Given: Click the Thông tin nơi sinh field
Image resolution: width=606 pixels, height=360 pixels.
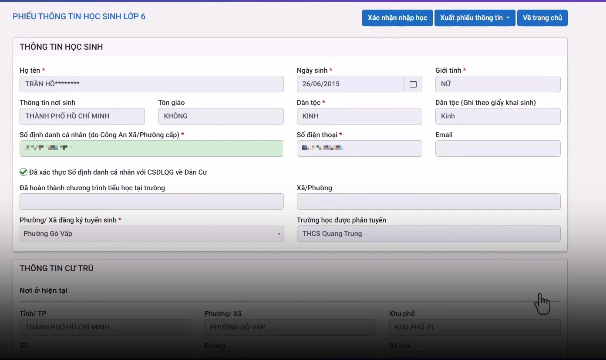Looking at the screenshot, I should pos(82,116).
